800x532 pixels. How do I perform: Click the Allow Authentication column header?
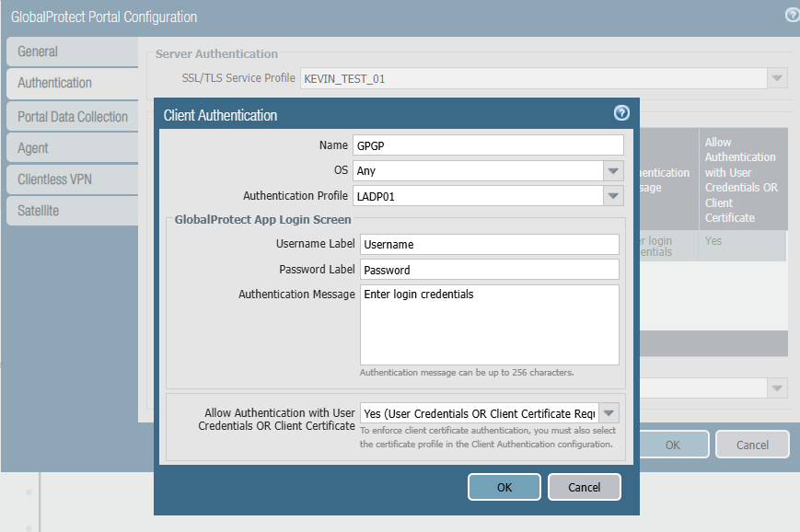(742, 179)
